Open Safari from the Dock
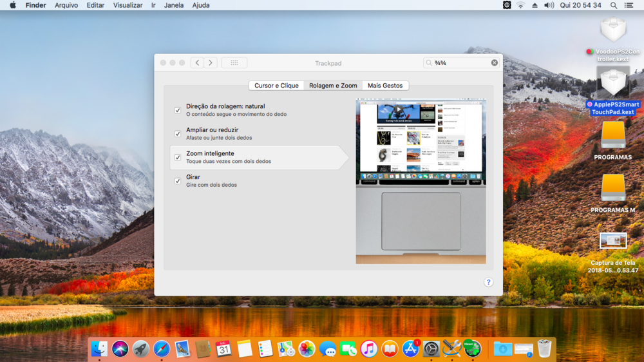The height and width of the screenshot is (362, 644). pyautogui.click(x=162, y=349)
